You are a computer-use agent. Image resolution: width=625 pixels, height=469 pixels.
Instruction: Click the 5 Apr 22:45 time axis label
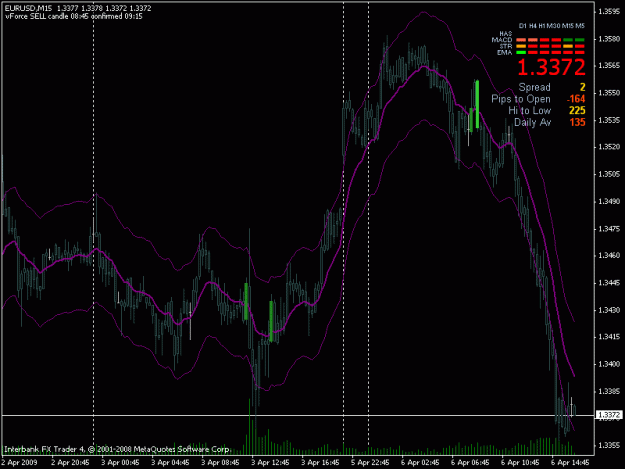pos(370,463)
